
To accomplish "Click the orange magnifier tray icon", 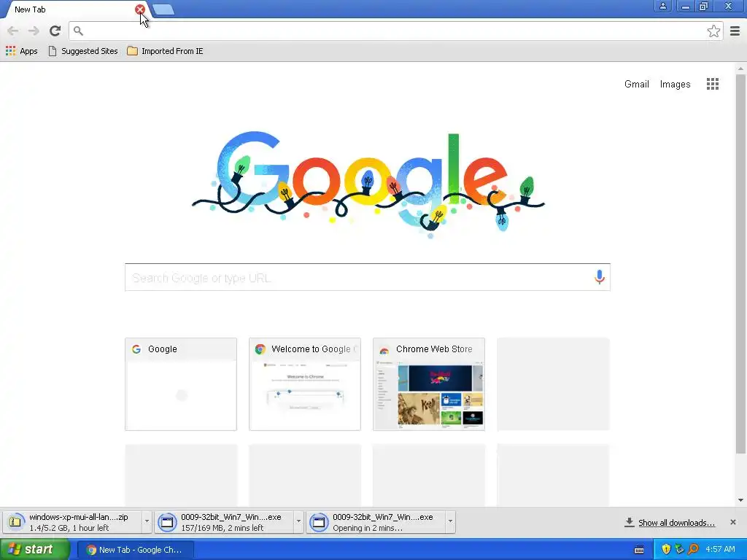I will pyautogui.click(x=693, y=549).
